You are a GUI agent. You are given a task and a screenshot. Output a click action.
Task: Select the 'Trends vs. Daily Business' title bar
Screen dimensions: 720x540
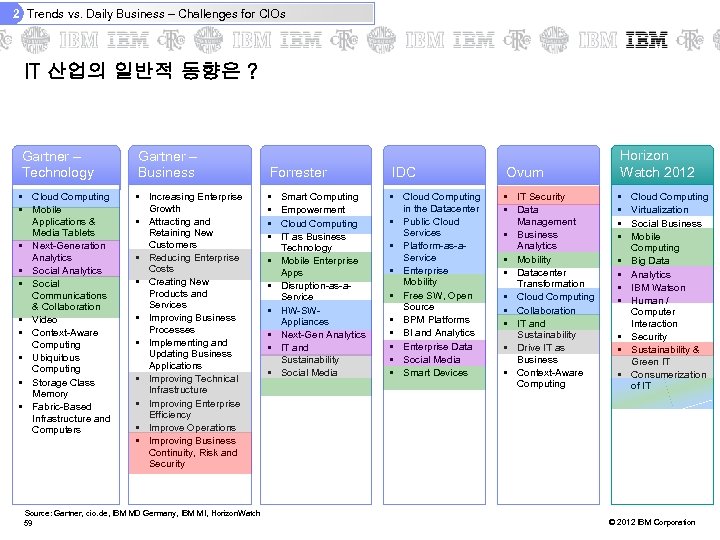(x=187, y=13)
